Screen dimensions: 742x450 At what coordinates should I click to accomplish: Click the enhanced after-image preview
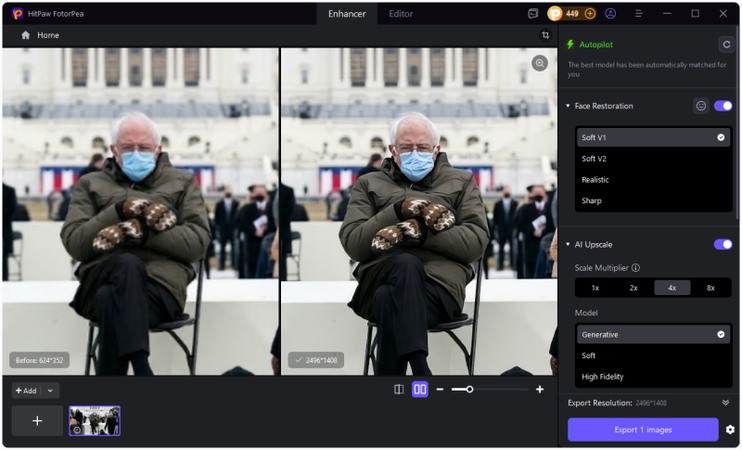(419, 211)
